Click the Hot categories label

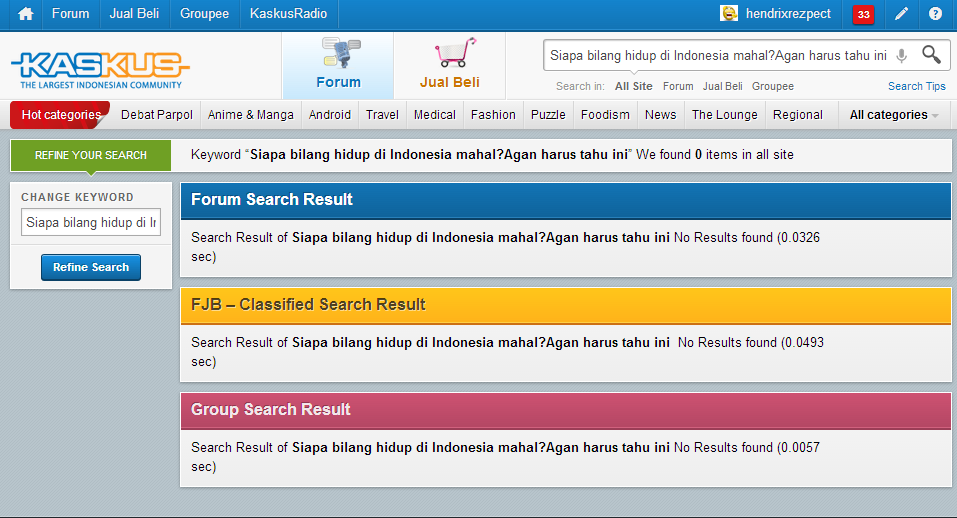click(x=61, y=115)
